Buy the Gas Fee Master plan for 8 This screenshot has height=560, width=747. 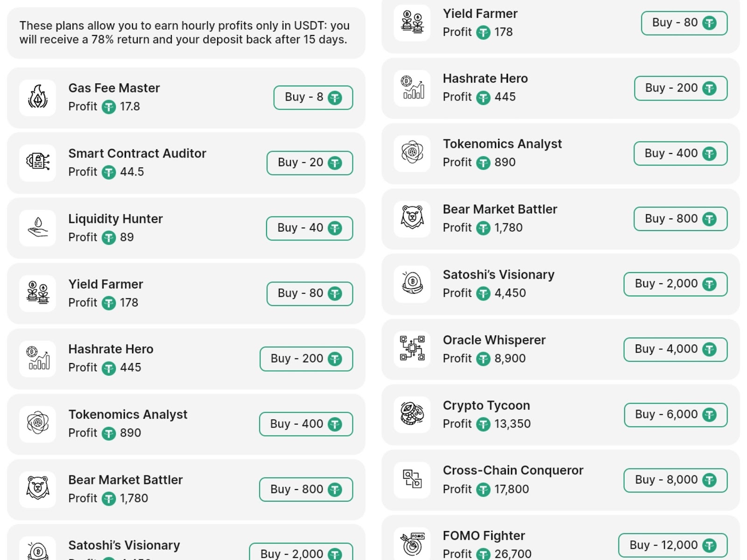[x=313, y=98]
